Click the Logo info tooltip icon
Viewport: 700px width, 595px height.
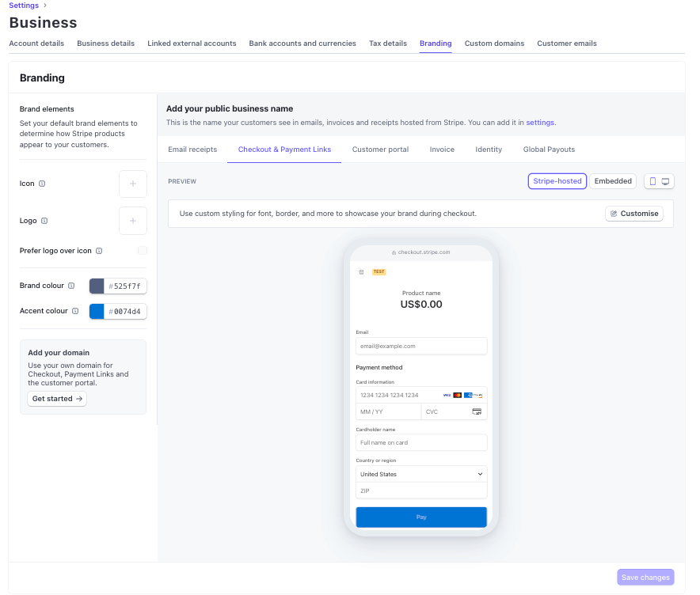pyautogui.click(x=44, y=221)
